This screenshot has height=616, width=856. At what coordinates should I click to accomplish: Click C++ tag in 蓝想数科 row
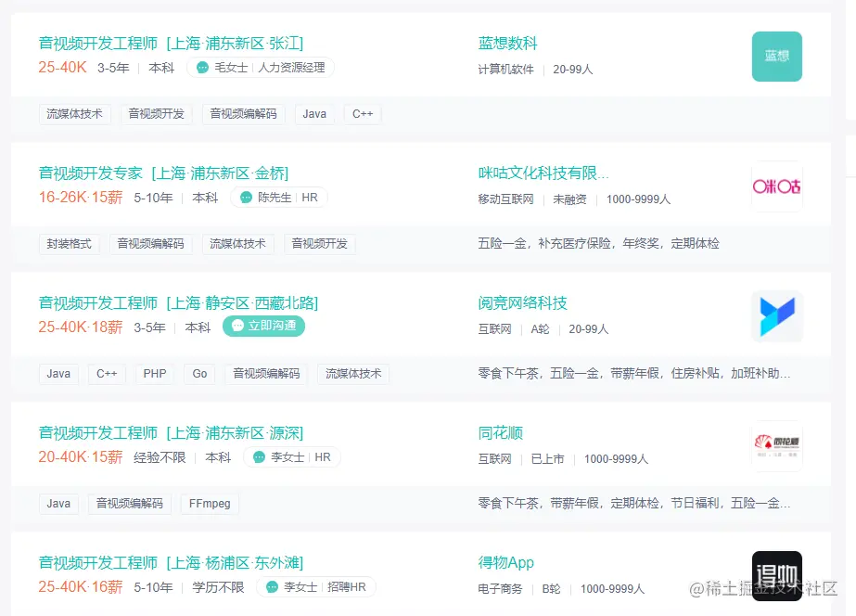tap(363, 114)
